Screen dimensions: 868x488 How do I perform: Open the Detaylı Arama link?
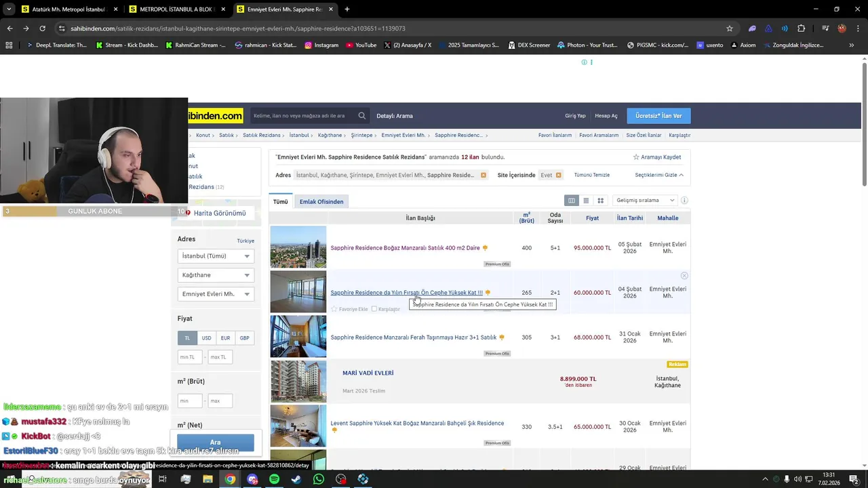395,116
